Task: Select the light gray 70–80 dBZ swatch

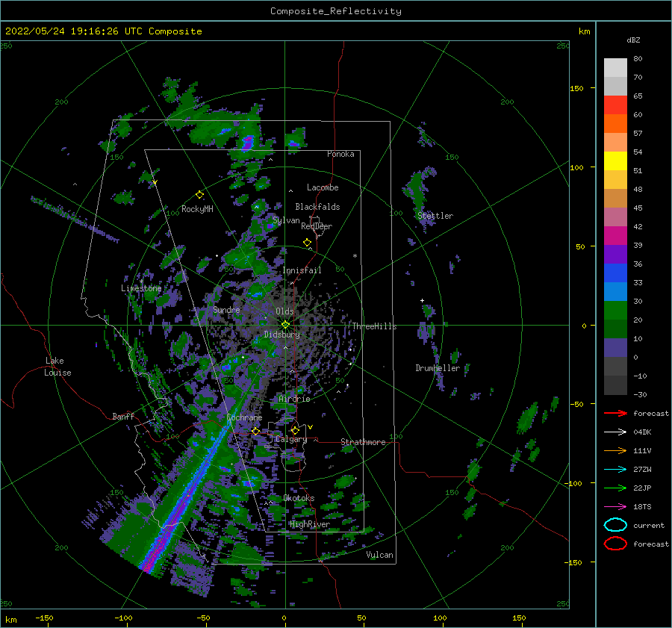Action: [x=615, y=68]
